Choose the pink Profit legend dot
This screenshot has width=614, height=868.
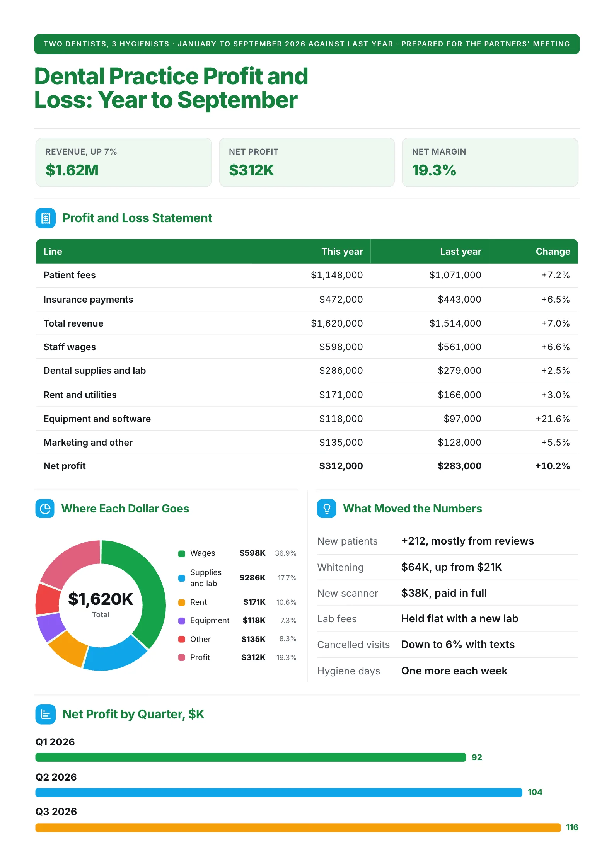pyautogui.click(x=181, y=657)
